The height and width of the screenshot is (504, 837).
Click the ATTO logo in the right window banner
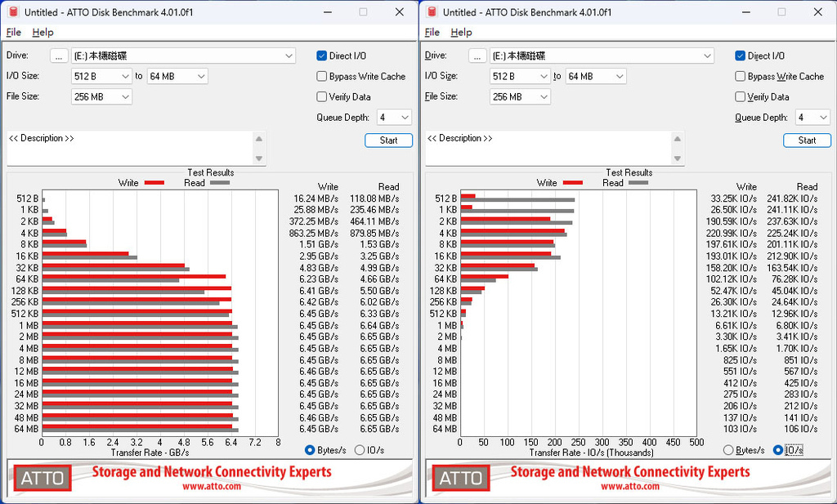(461, 478)
